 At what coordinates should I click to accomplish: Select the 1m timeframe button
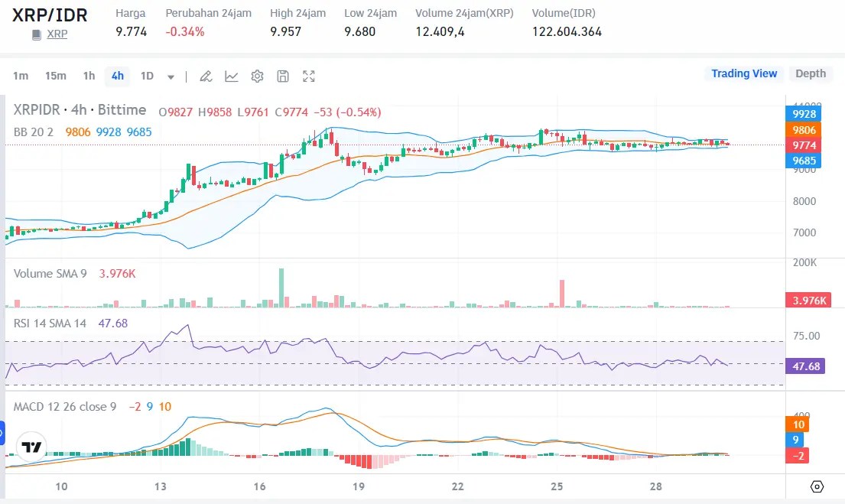coord(21,76)
